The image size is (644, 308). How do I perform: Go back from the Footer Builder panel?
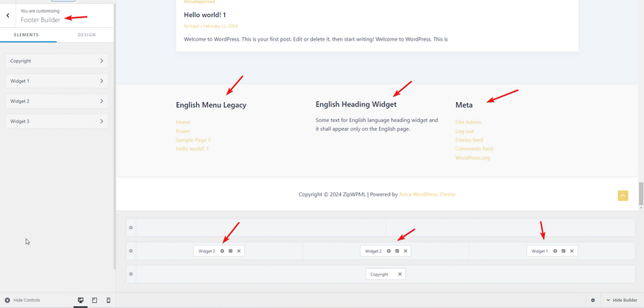point(8,16)
